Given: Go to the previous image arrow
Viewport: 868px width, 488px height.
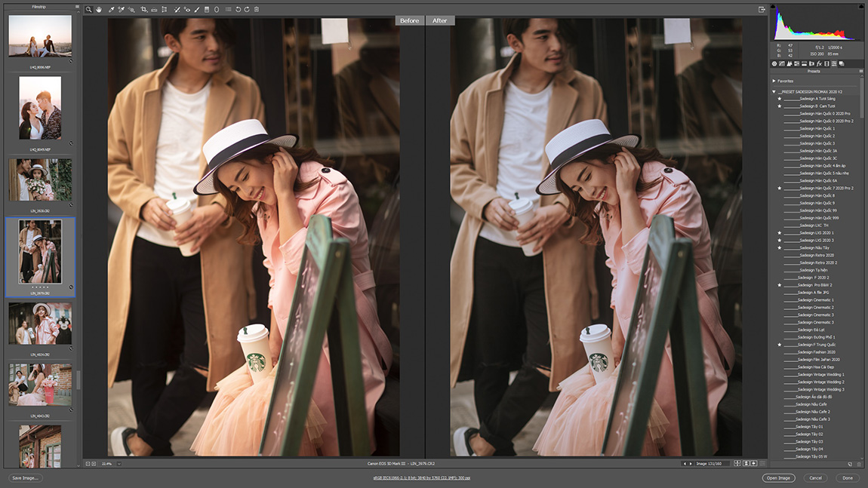Looking at the screenshot, I should (x=685, y=464).
